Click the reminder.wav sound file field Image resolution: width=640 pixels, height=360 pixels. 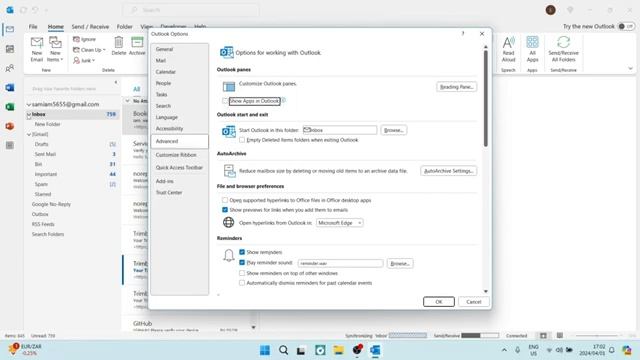[x=340, y=264]
